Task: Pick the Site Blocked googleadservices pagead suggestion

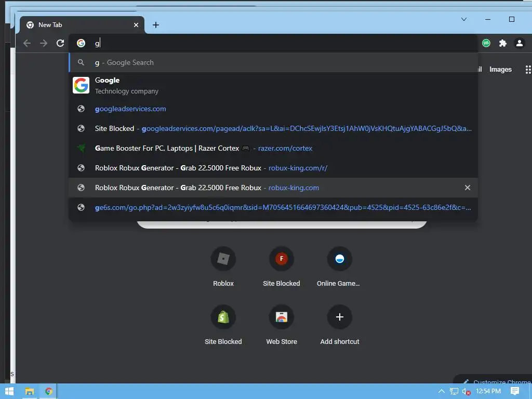Action: click(273, 129)
